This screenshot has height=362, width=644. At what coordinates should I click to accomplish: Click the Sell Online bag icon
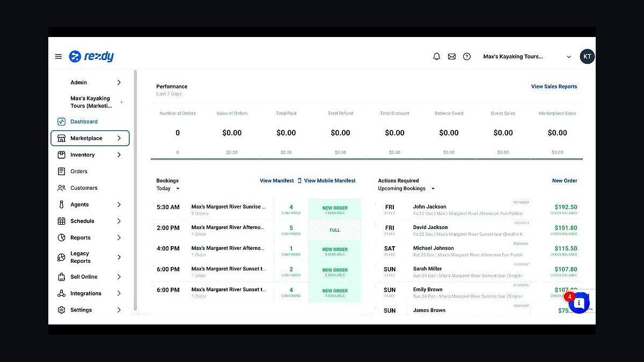tap(61, 277)
